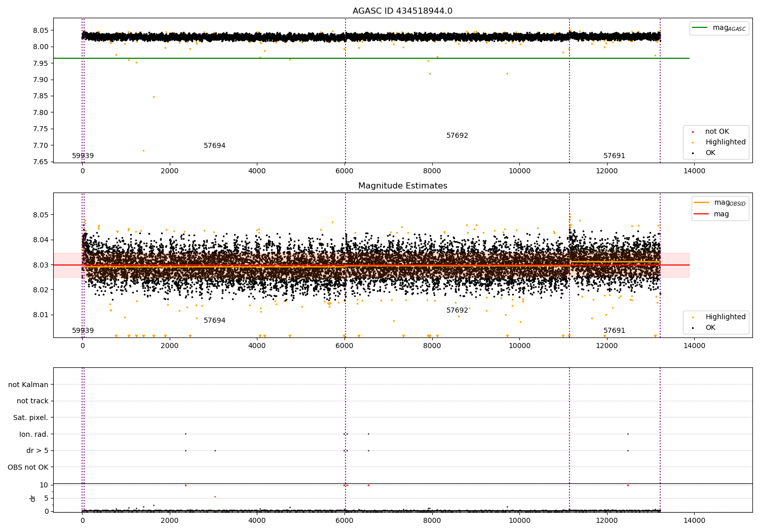Click the 'OBS not OK' y-axis label
This screenshot has width=760, height=532.
tap(28, 467)
